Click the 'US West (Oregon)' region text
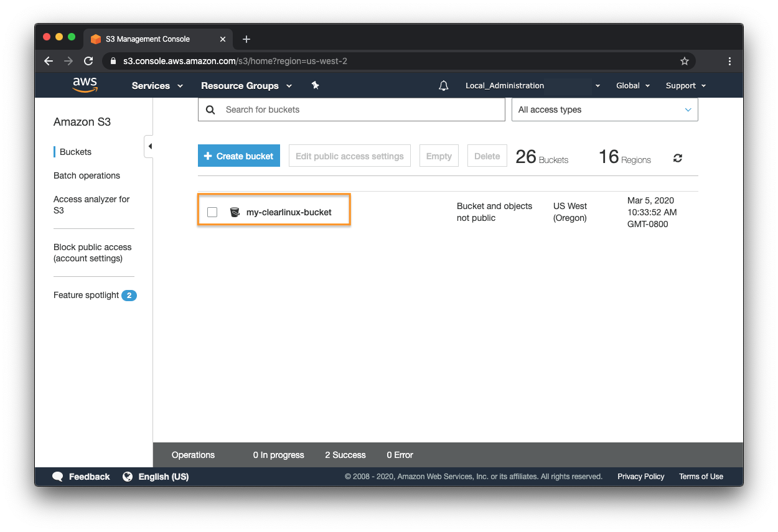778x532 pixels. click(x=570, y=212)
